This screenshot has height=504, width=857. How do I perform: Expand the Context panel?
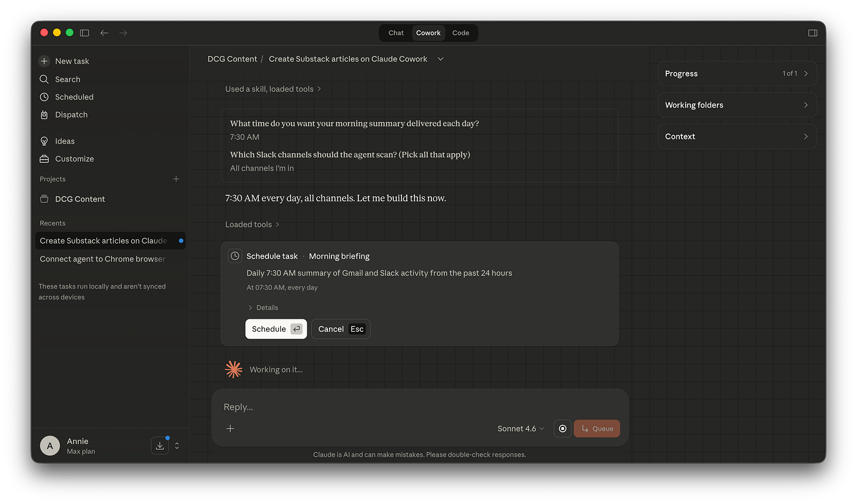click(738, 136)
